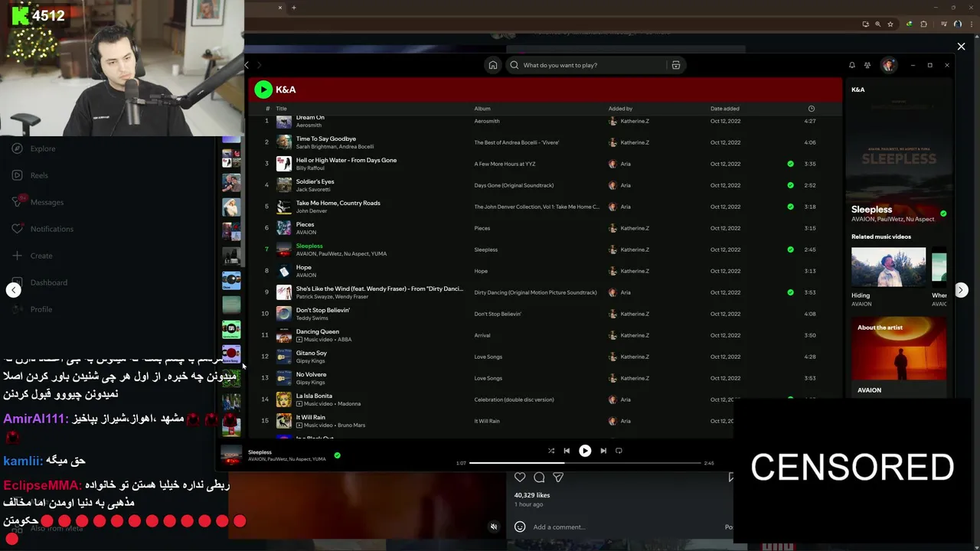The height and width of the screenshot is (551, 980).
Task: Select the Dream On track row
Action: (544, 121)
